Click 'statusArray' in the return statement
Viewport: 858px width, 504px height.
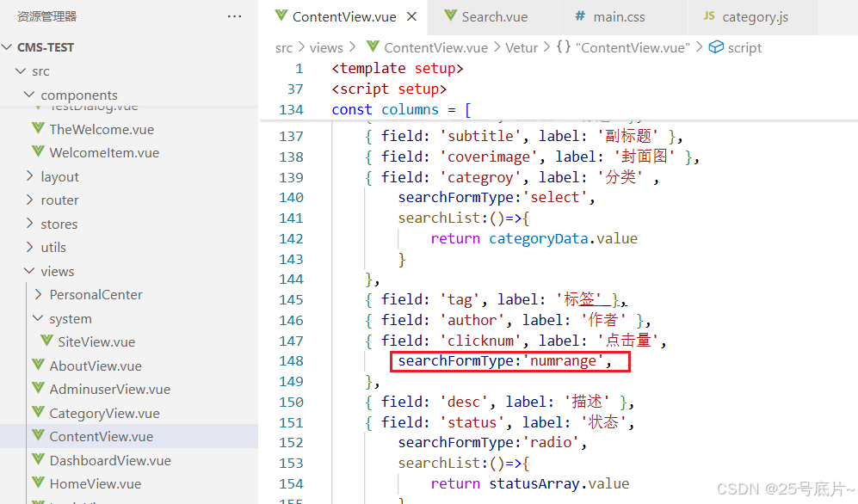click(x=534, y=483)
